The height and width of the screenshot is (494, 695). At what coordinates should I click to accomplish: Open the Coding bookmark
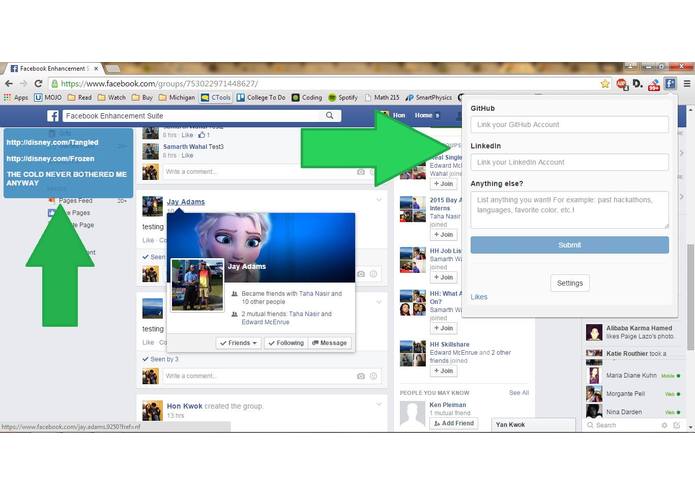tap(307, 97)
